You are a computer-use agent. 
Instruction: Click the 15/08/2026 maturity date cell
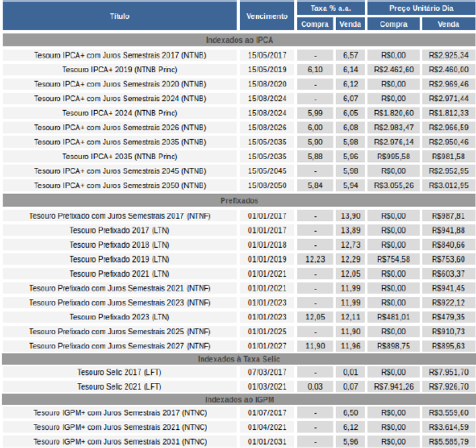[x=267, y=128]
